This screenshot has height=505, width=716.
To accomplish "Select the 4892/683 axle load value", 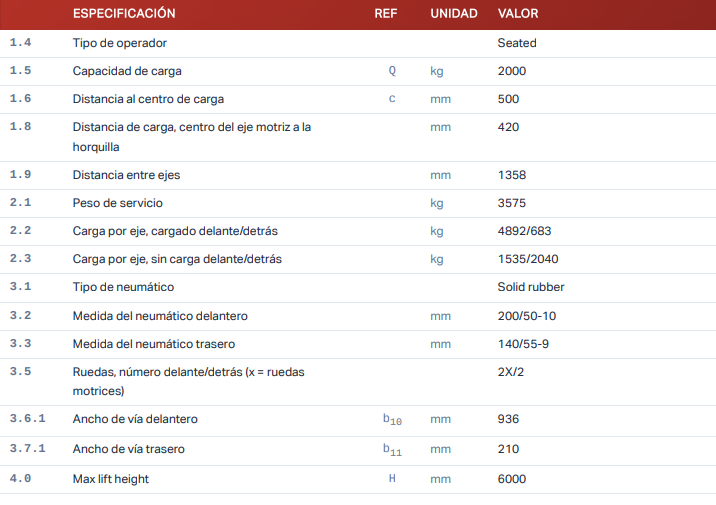I will 524,231.
